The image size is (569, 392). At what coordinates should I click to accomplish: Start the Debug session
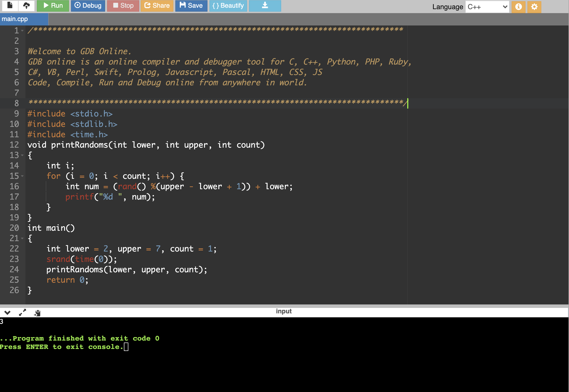(x=88, y=5)
